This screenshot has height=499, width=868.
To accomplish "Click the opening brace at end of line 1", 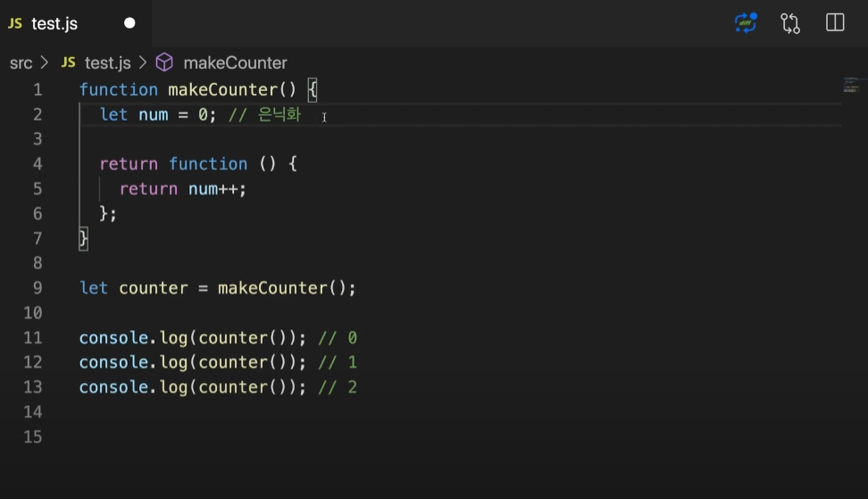I will (x=313, y=89).
